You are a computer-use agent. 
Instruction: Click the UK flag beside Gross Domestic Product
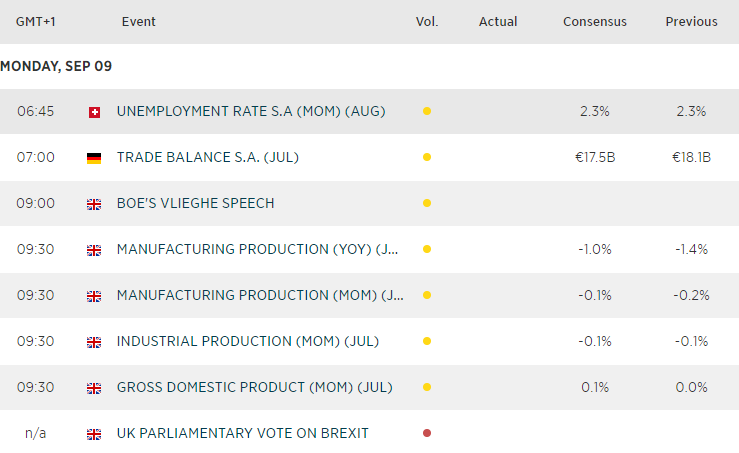click(94, 388)
